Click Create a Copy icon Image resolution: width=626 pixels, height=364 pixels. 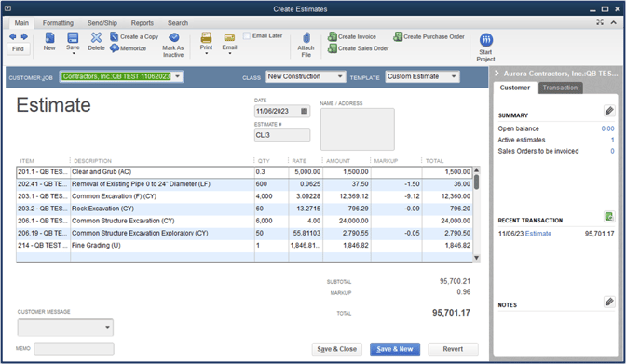pyautogui.click(x=115, y=36)
